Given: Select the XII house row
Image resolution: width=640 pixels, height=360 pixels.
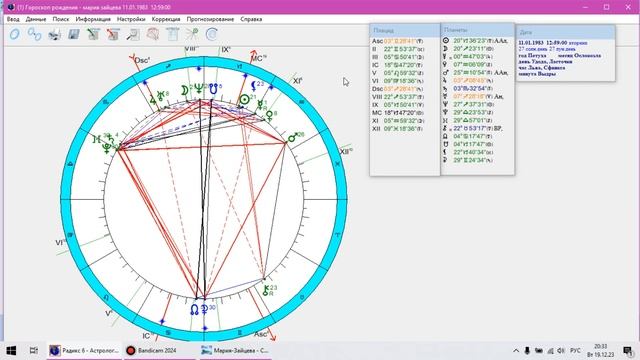Looking at the screenshot, I should pyautogui.click(x=398, y=129).
